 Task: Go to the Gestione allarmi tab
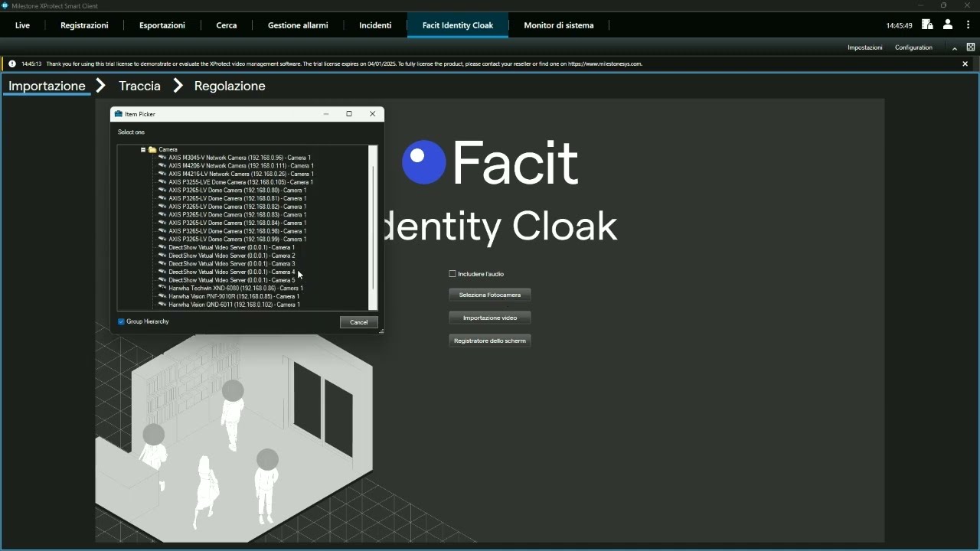tap(298, 25)
